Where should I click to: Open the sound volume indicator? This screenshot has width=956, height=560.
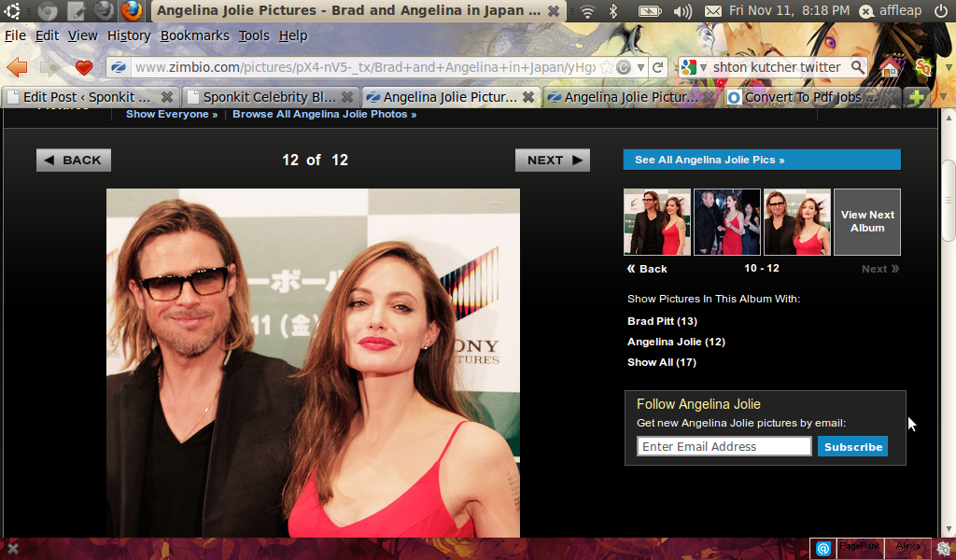(682, 11)
